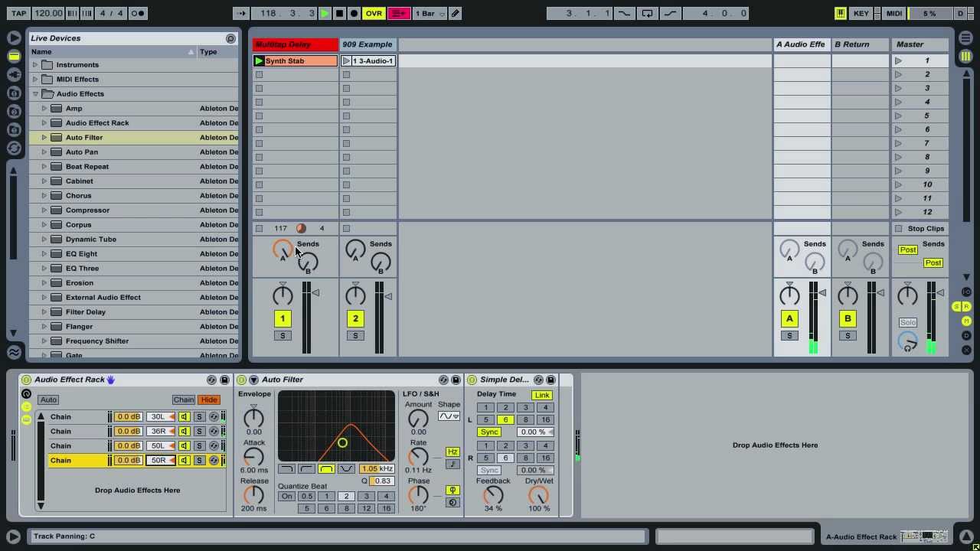980x551 pixels.
Task: Toggle the Returns R show button
Action: pyautogui.click(x=966, y=307)
